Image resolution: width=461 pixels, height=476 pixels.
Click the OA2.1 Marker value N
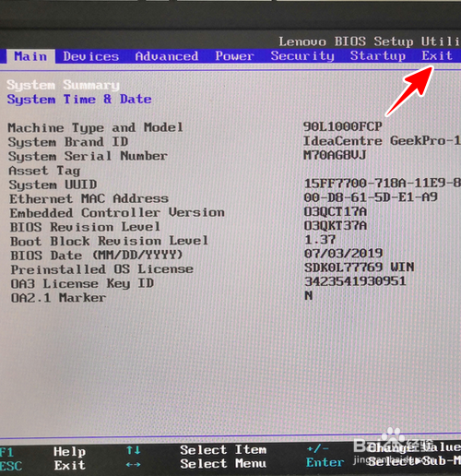pos(309,296)
